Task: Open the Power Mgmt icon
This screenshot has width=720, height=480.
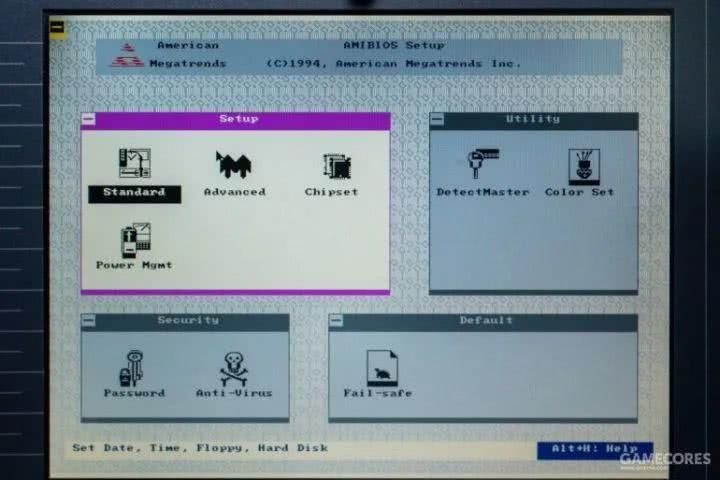Action: pos(135,241)
